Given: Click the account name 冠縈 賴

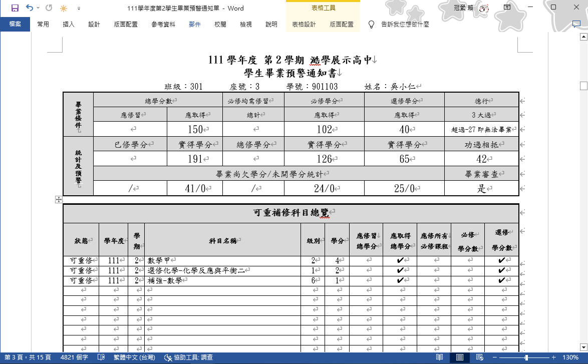Looking at the screenshot, I should (463, 8).
